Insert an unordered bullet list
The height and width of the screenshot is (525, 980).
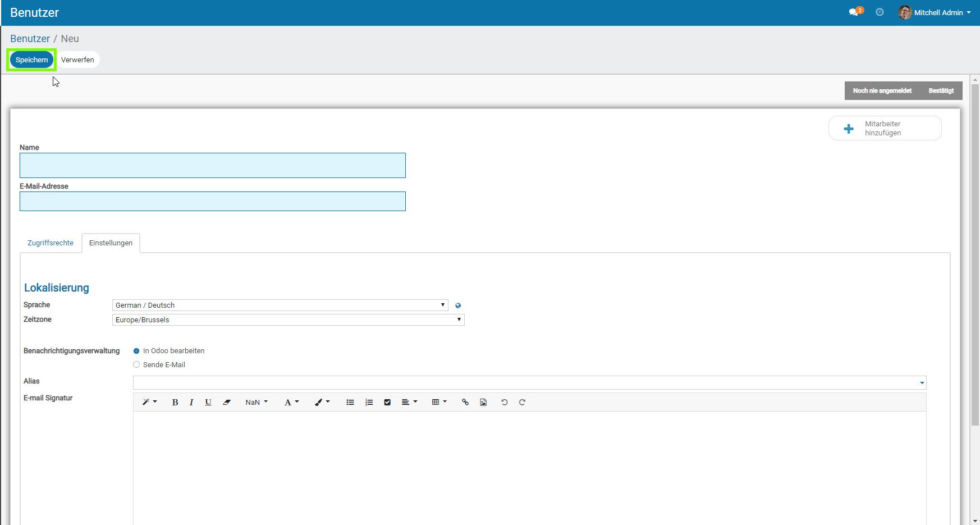tap(350, 402)
